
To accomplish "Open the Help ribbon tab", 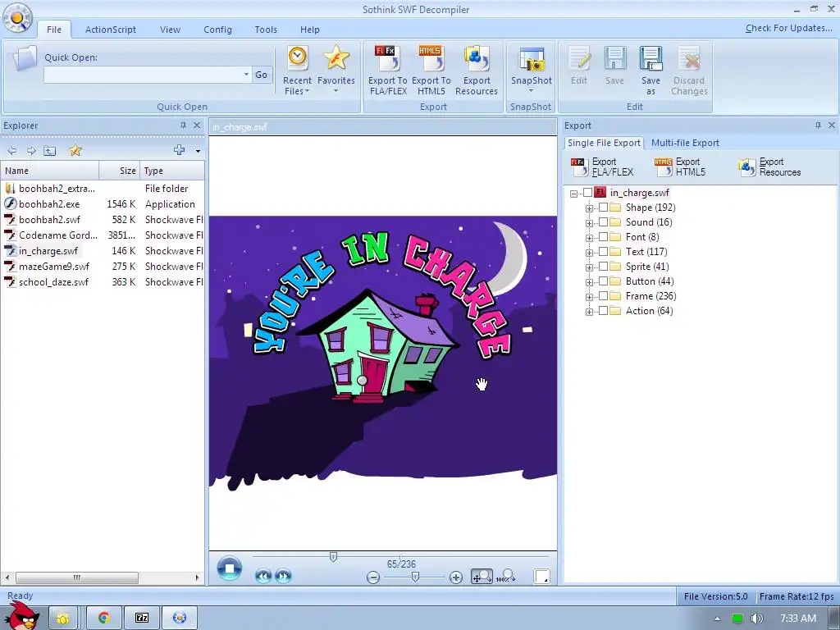I will tap(309, 30).
